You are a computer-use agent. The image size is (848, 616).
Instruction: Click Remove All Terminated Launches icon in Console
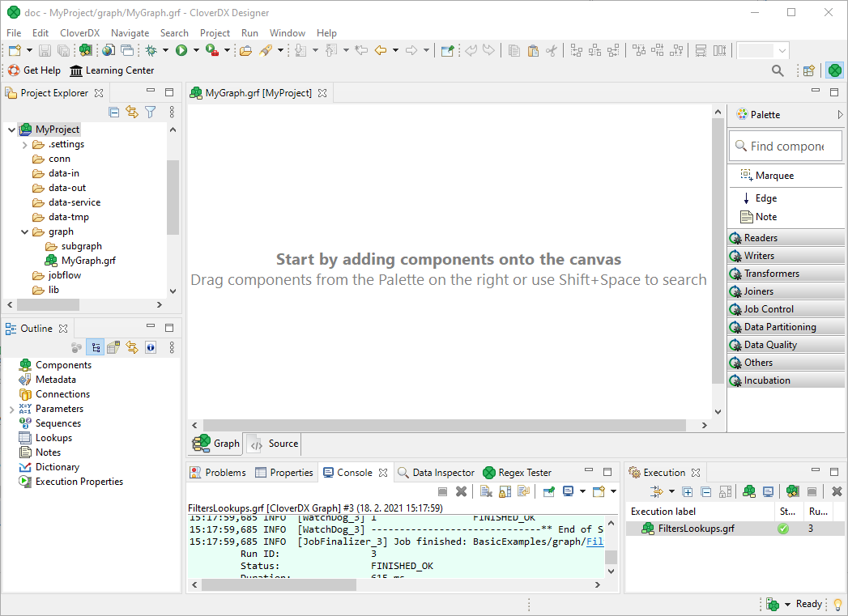[462, 491]
